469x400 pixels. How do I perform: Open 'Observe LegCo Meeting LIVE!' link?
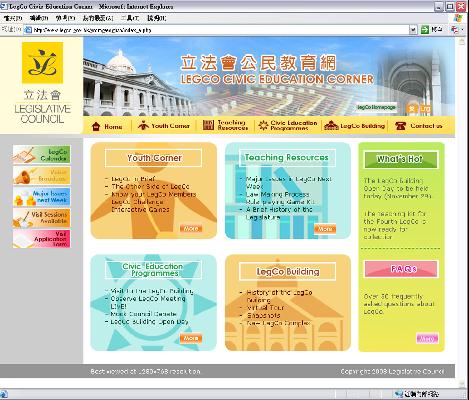coord(148,302)
